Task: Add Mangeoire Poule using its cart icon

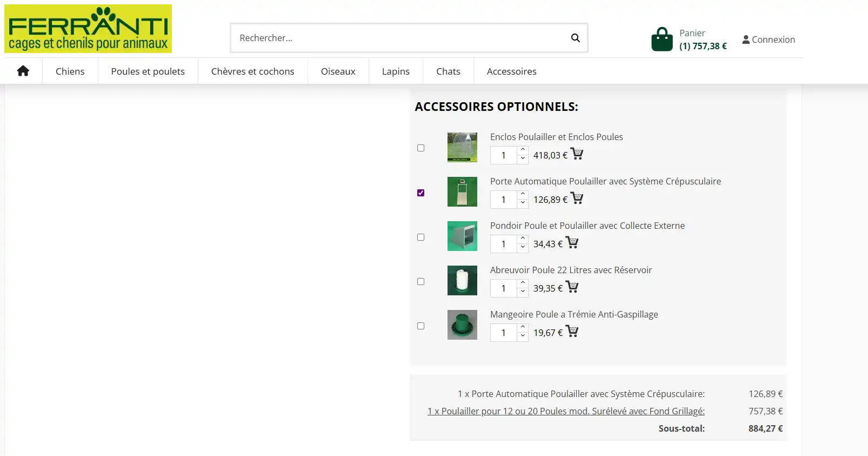Action: tap(572, 332)
